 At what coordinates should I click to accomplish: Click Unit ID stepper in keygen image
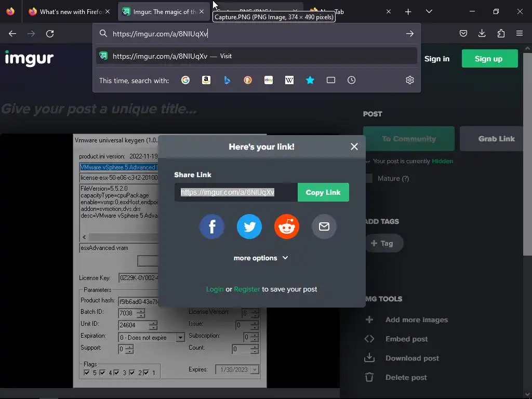tap(153, 325)
